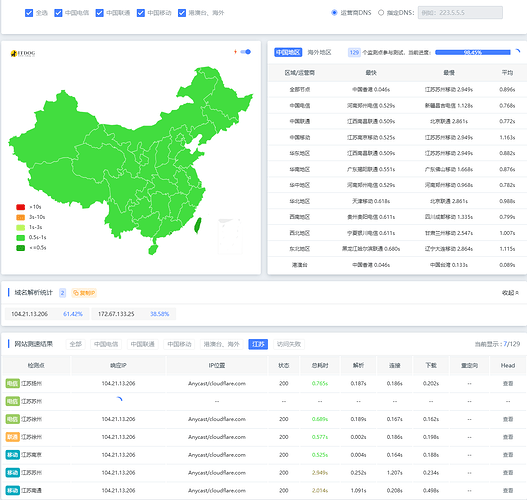Collapse the 域名解析统计 section with 收起
The image size is (527, 500).
tap(510, 293)
